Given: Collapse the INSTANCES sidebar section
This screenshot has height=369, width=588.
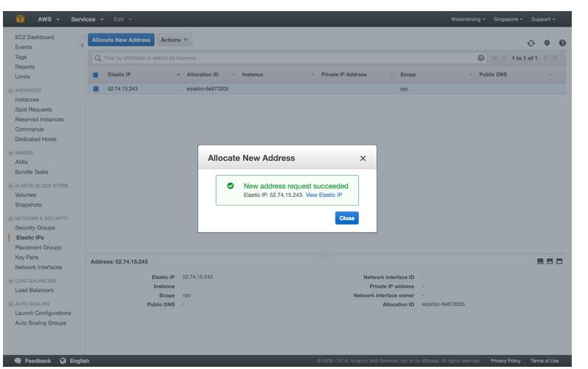Looking at the screenshot, I should (x=10, y=90).
